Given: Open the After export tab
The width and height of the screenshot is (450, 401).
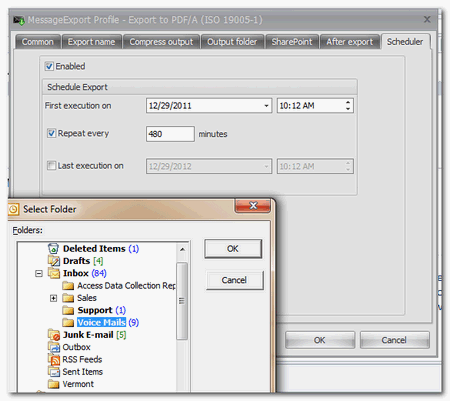Looking at the screenshot, I should [x=349, y=42].
